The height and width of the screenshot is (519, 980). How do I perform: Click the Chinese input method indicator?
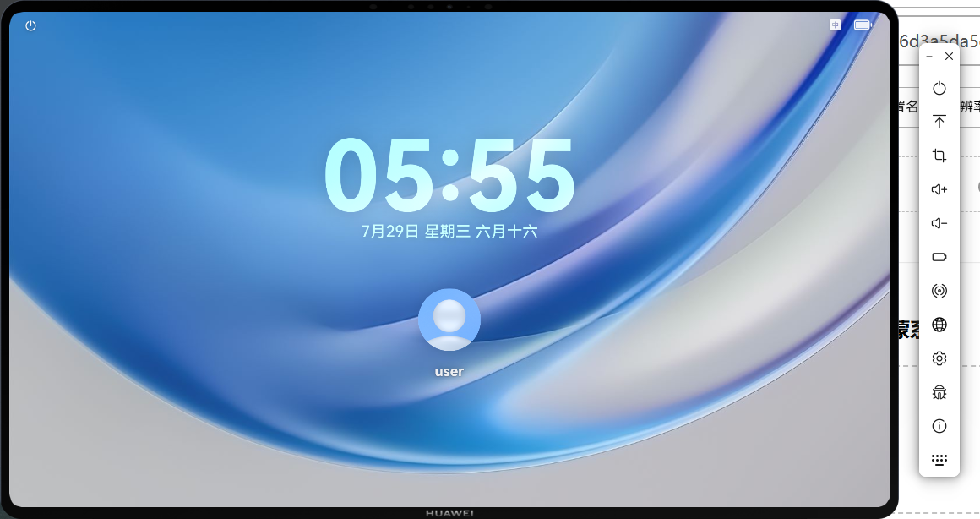(835, 25)
